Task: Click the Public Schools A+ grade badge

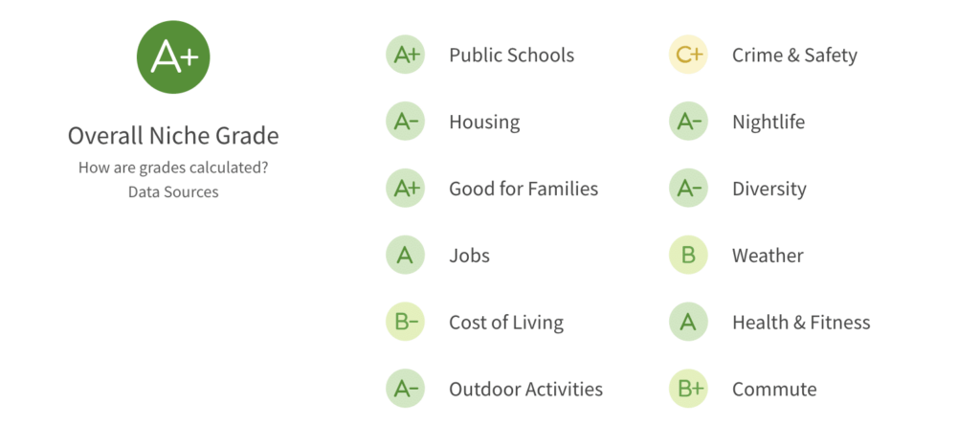Action: tap(405, 55)
